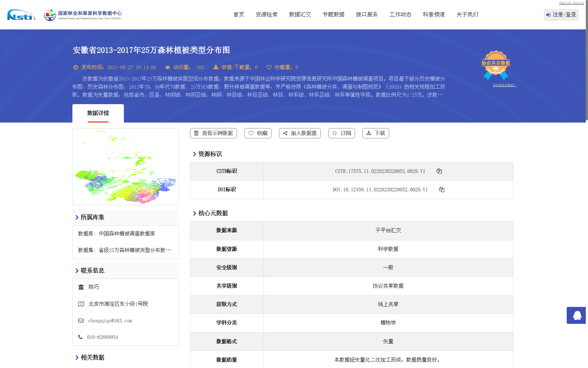
Task: Add dataset to favorites with 收藏
Action: pyautogui.click(x=258, y=133)
